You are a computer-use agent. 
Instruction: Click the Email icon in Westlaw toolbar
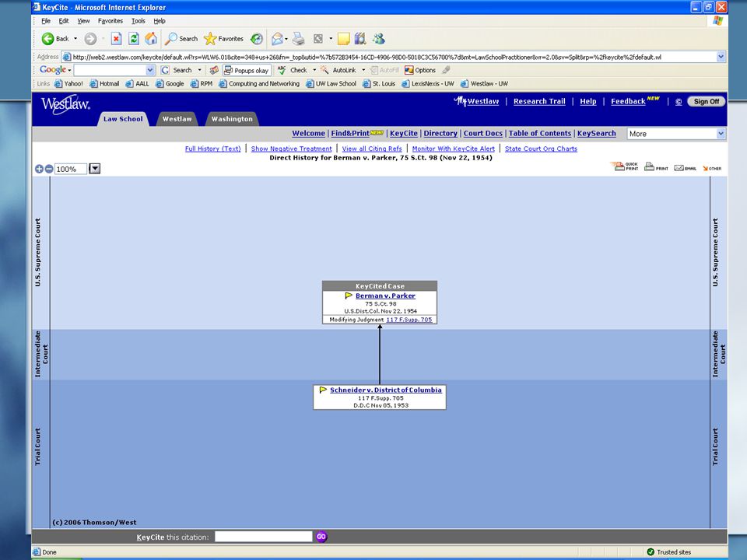(685, 167)
